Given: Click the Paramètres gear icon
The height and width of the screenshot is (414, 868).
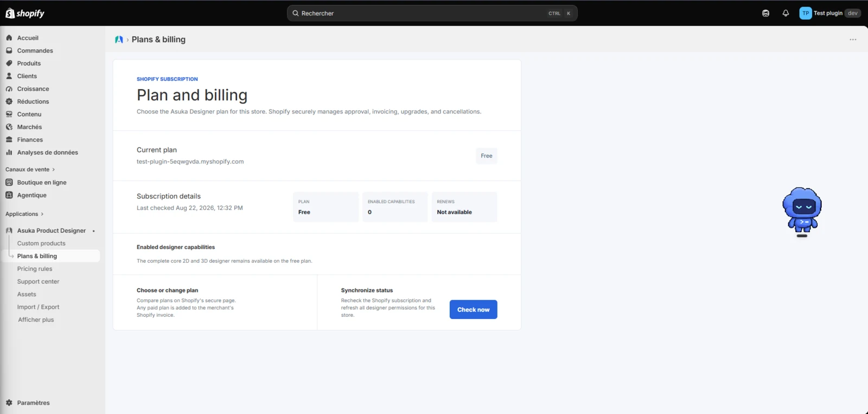Looking at the screenshot, I should coord(9,403).
